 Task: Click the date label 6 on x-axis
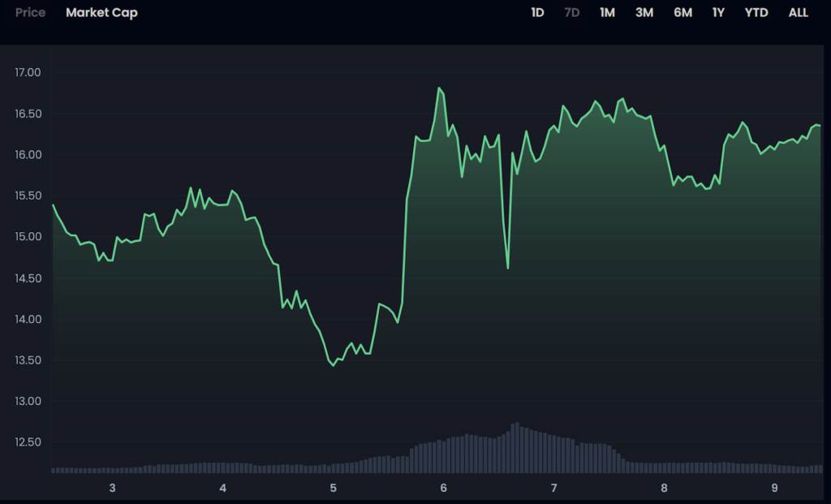[443, 488]
